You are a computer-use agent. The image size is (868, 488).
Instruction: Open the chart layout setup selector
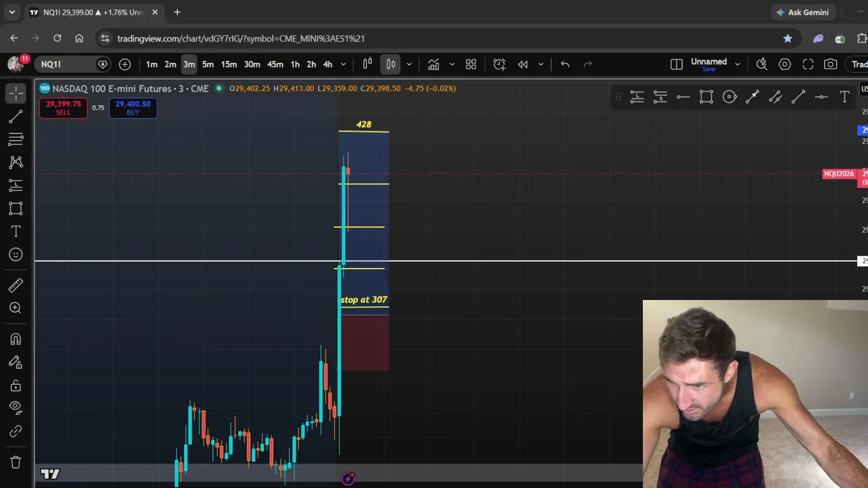point(676,64)
